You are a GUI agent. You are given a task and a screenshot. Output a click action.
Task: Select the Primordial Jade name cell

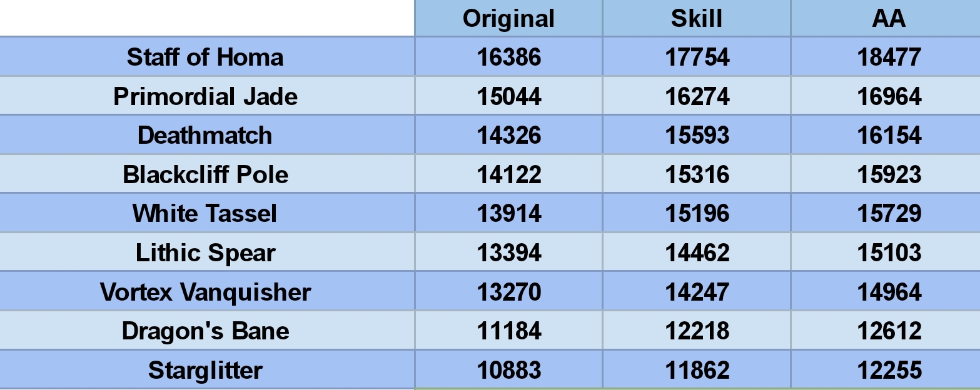click(x=205, y=96)
